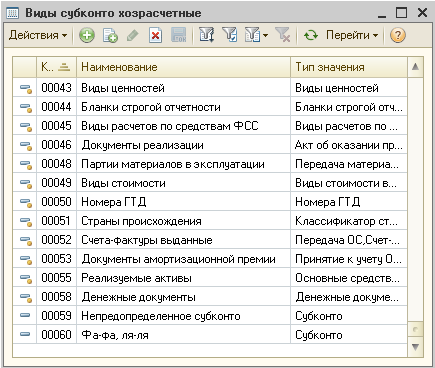Sort by the Тип значения column header
The width and height of the screenshot is (435, 368).
pyautogui.click(x=349, y=67)
